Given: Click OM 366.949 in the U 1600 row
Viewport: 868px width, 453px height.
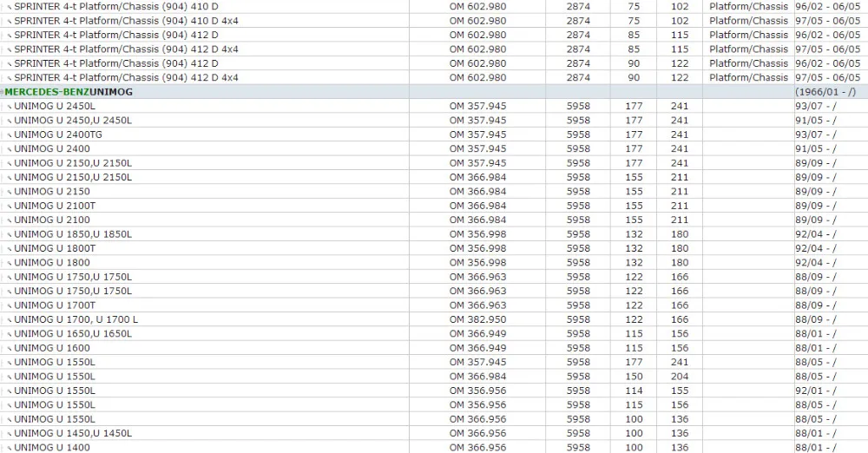Looking at the screenshot, I should click(477, 348).
